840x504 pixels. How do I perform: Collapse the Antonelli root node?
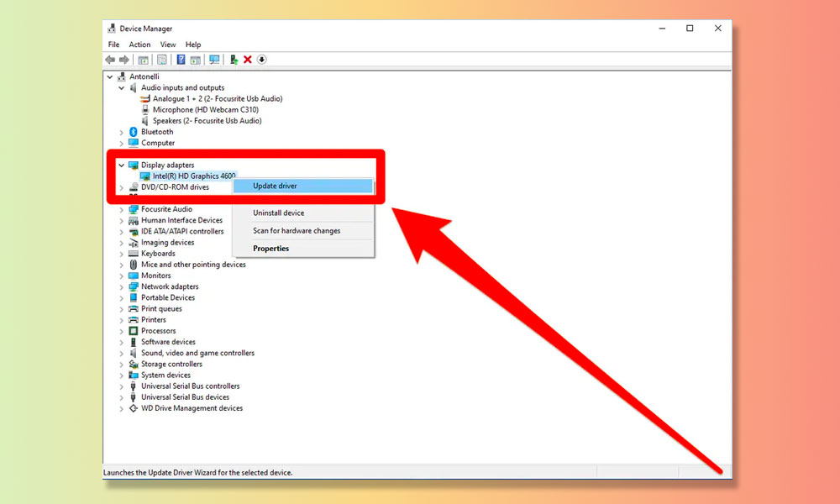pos(110,76)
